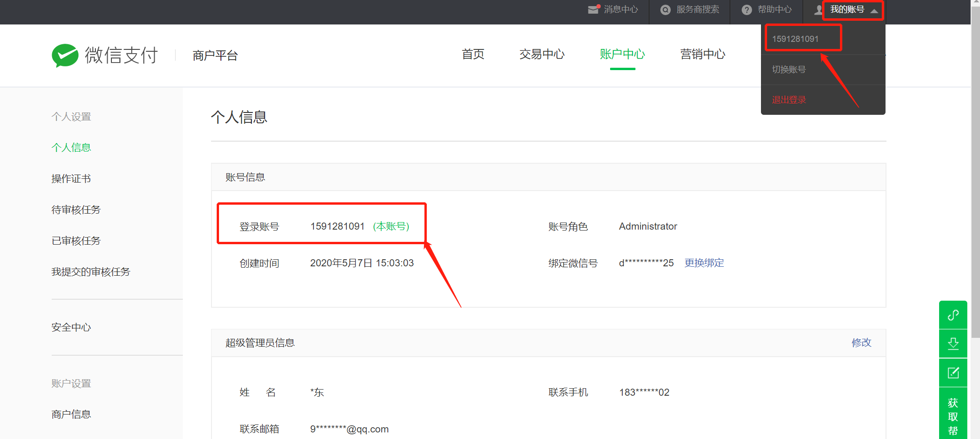This screenshot has height=439, width=980.
Task: Click the green download icon in the floating sidebar
Action: [x=953, y=344]
